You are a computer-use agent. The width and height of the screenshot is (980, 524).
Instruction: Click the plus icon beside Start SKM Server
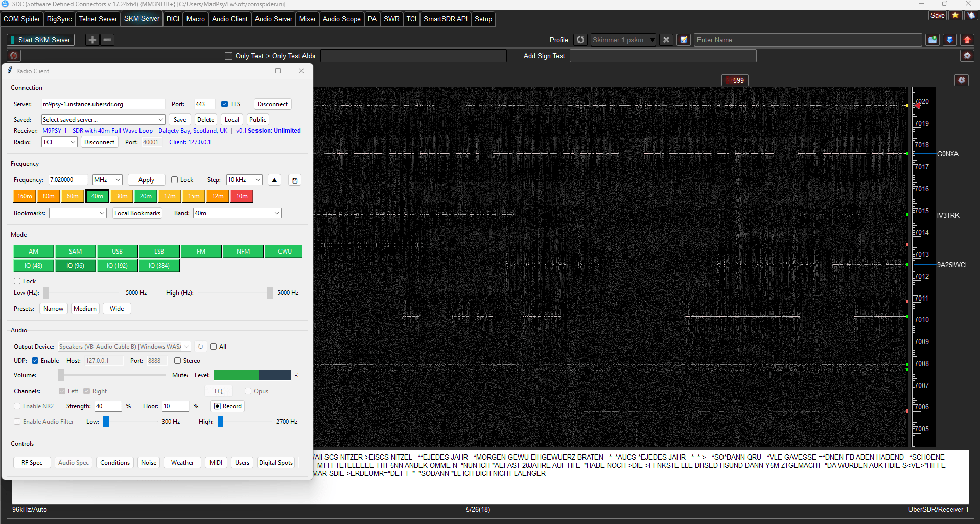[92, 40]
